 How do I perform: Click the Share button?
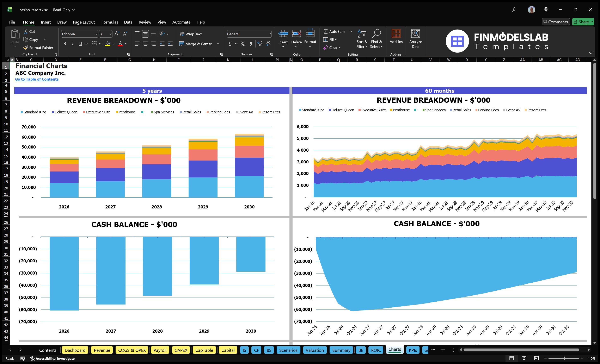[x=582, y=22]
